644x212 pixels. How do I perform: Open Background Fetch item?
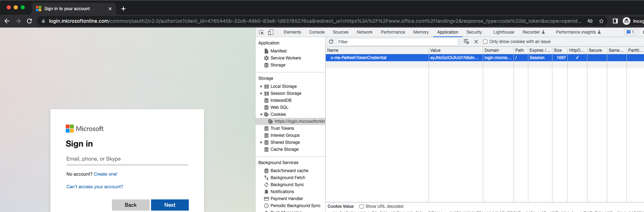pos(288,178)
